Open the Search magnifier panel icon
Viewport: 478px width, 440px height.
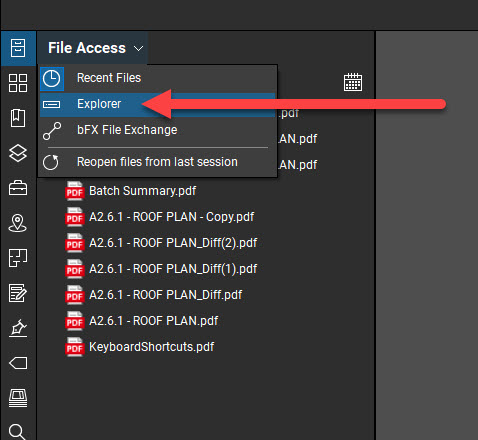click(17, 432)
